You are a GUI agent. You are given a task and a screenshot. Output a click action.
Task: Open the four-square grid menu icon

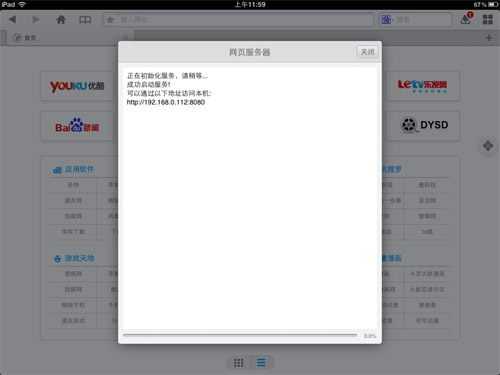point(488,19)
